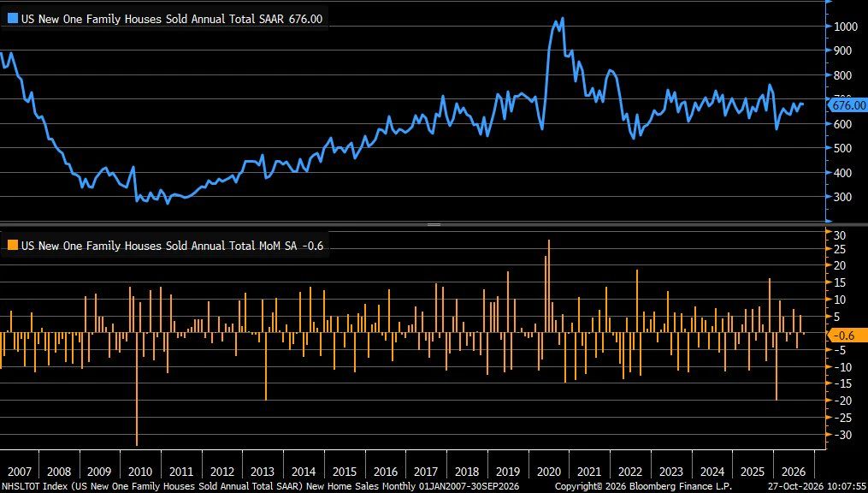This screenshot has height=493, width=868.
Task: Select the 900 tick on the upper axis
Action: coord(843,50)
